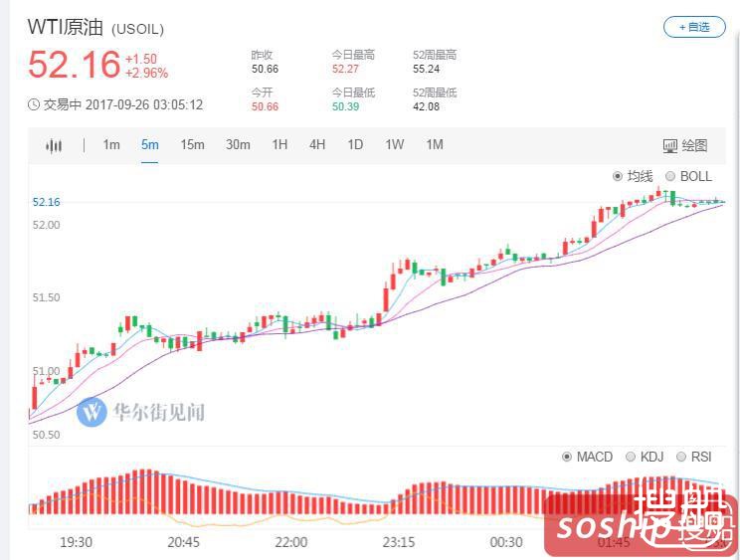740x560 pixels.
Task: Show the 1D daily chart
Action: (355, 145)
